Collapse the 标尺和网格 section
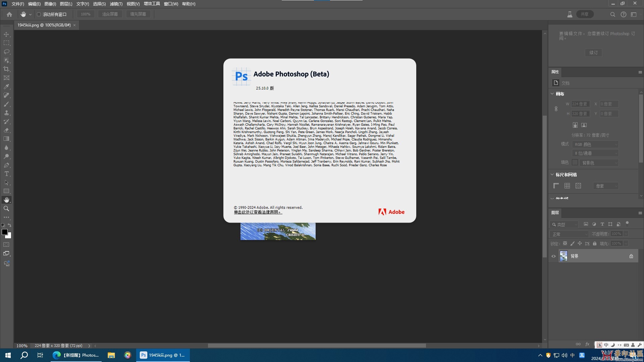Viewport: 644px width, 362px height. click(x=552, y=175)
